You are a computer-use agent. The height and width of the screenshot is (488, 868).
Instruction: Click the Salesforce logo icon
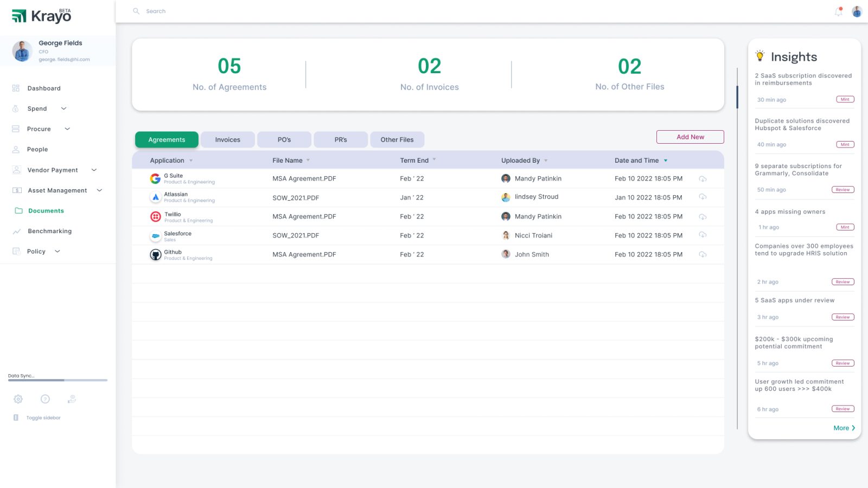click(x=155, y=236)
